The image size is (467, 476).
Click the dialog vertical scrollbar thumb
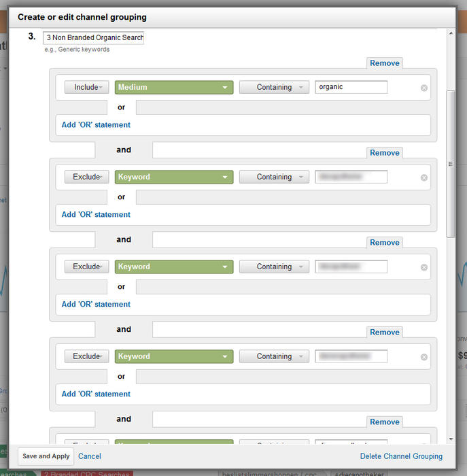point(450,163)
